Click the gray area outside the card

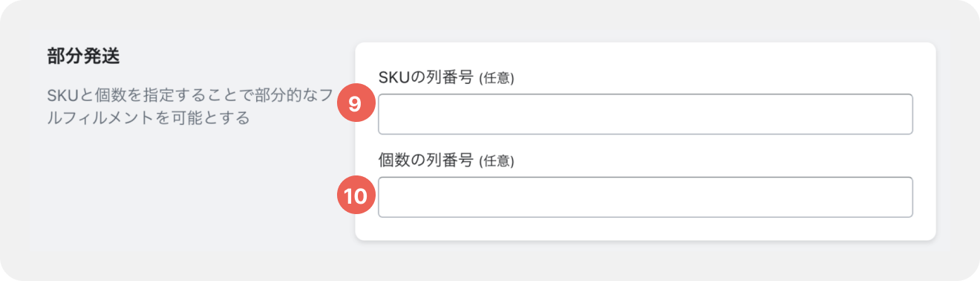point(186,208)
